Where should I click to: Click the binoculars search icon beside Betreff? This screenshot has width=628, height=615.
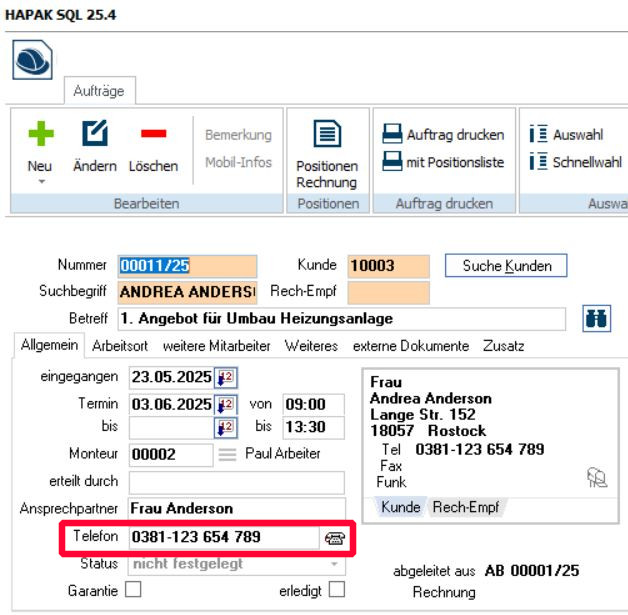pos(596,319)
